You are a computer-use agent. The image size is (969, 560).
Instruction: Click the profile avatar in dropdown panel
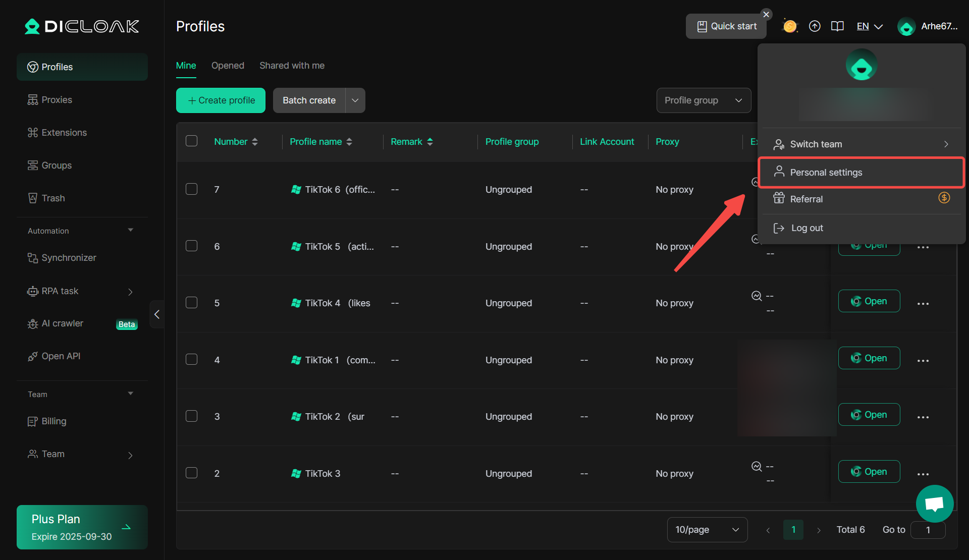click(x=862, y=65)
